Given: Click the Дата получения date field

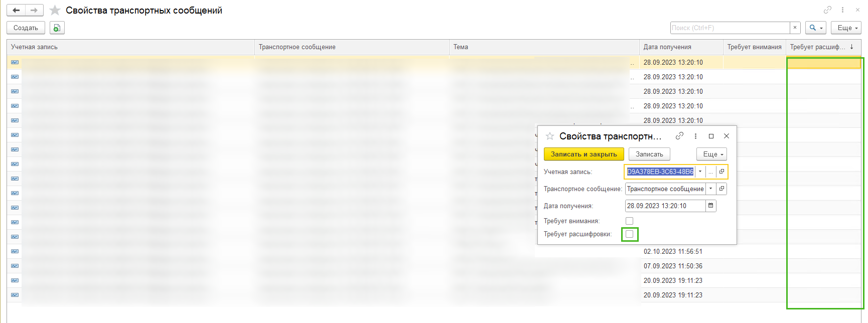Looking at the screenshot, I should pyautogui.click(x=665, y=206).
